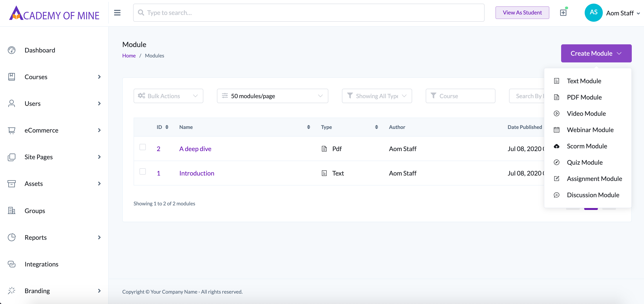Click the Type to search field
The image size is (644, 304).
pyautogui.click(x=308, y=13)
